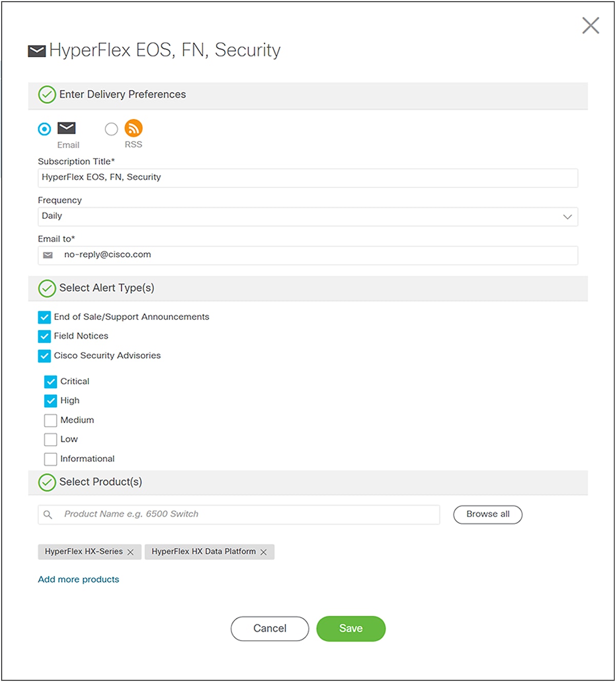Enable the Medium severity checkbox

coord(50,421)
